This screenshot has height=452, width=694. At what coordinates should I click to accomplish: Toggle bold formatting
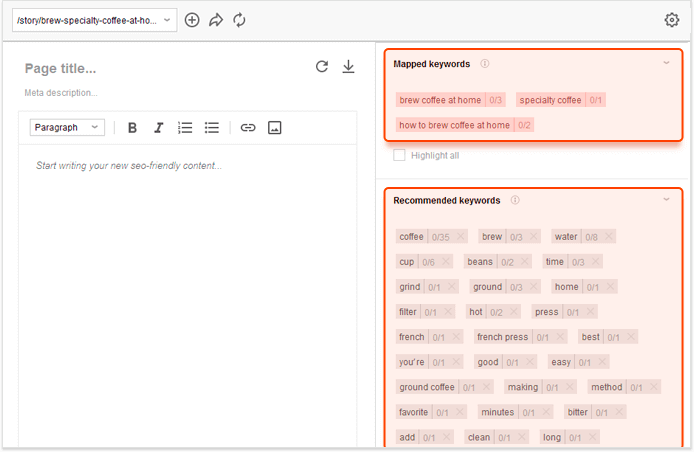[x=132, y=128]
